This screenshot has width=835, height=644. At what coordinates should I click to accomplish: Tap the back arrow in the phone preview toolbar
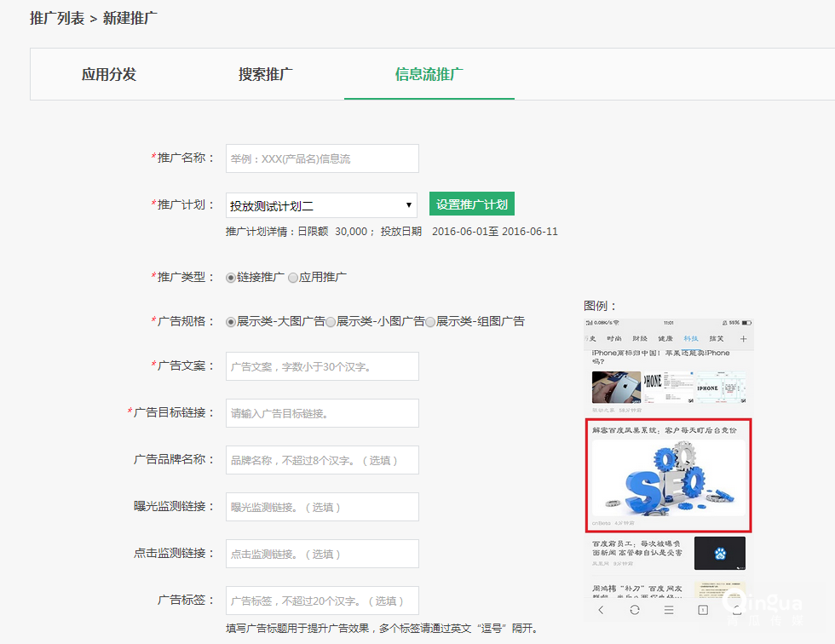(601, 610)
